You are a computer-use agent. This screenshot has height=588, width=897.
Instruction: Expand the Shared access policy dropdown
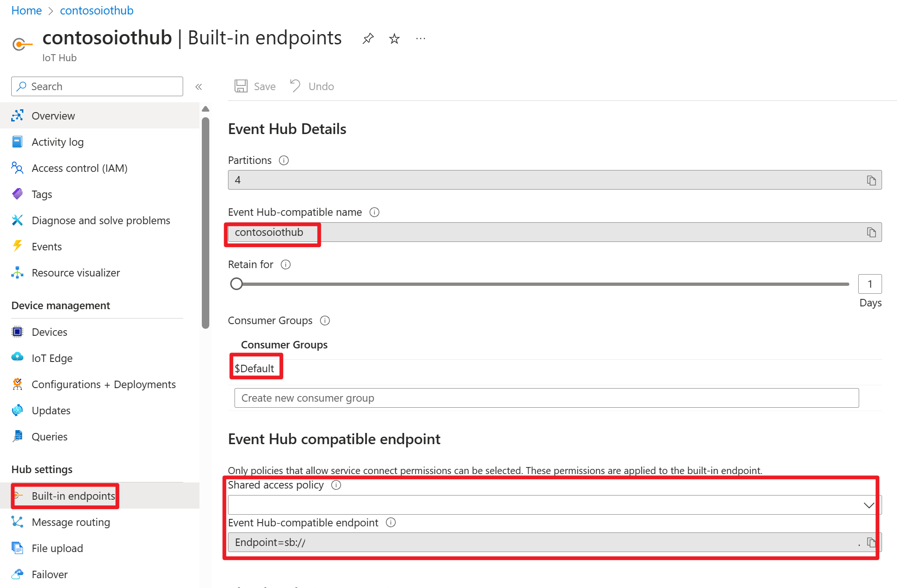[x=555, y=505]
